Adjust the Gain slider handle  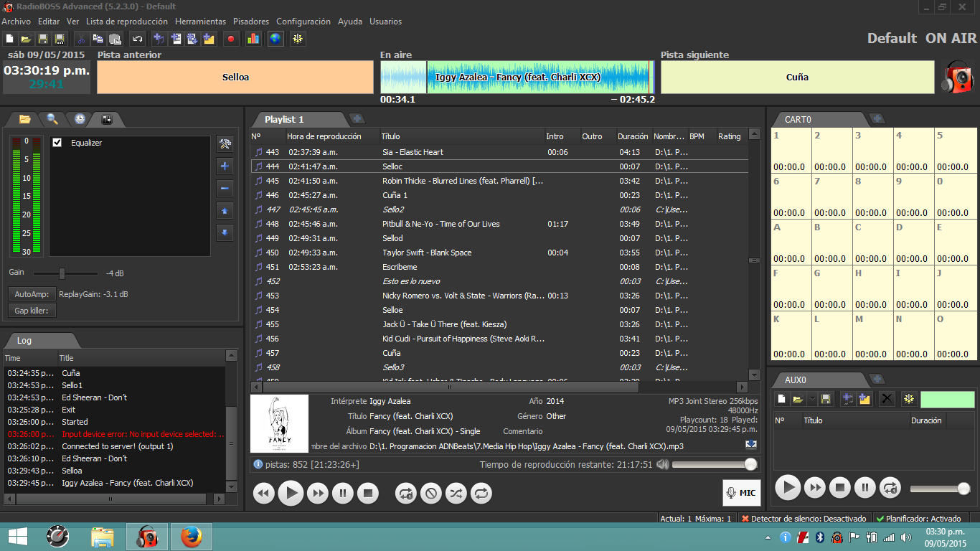[62, 273]
